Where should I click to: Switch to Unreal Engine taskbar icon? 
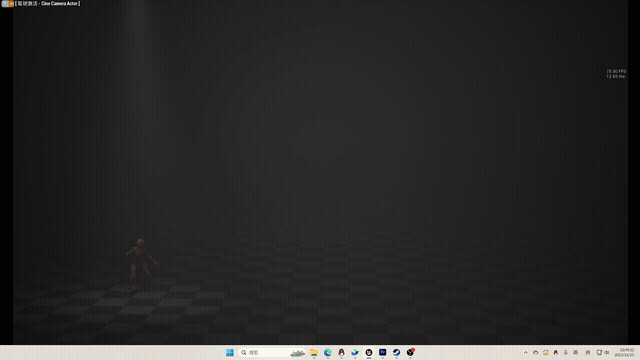pyautogui.click(x=369, y=352)
